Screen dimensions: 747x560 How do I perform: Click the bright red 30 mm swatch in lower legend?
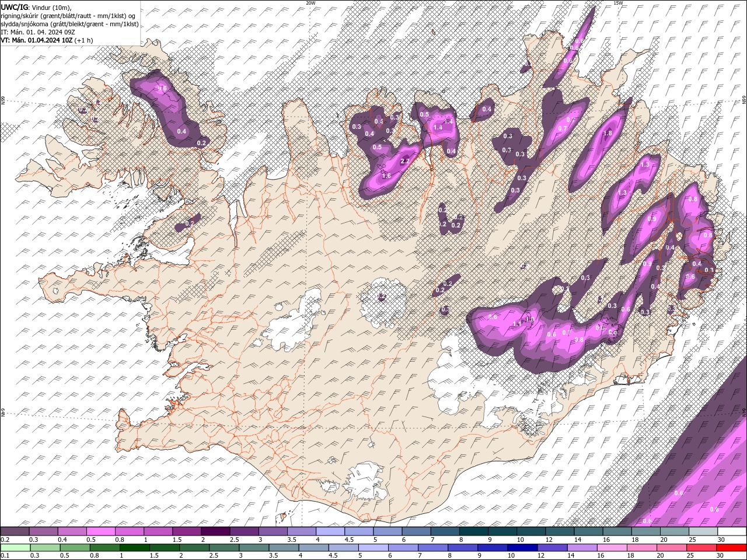(x=731, y=547)
